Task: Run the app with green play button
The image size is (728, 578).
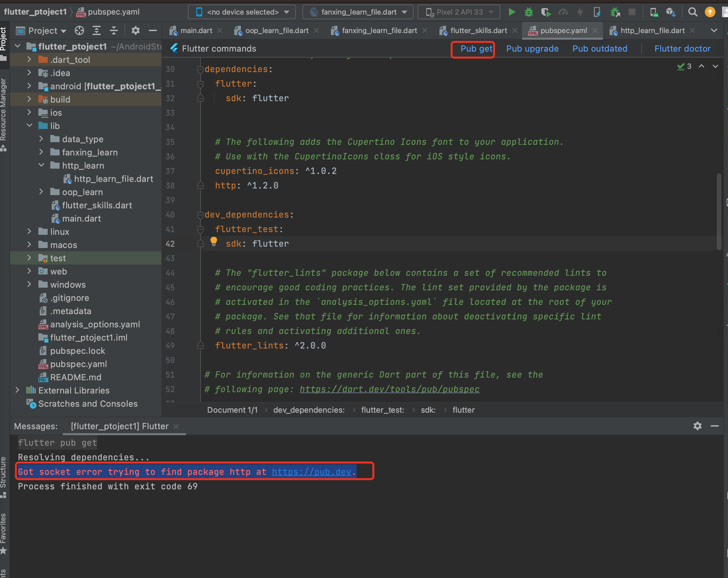Action: pos(512,12)
